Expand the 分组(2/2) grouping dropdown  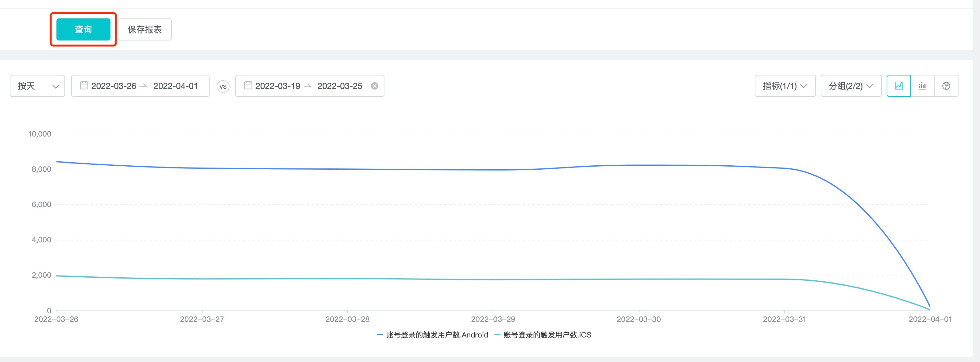(851, 86)
